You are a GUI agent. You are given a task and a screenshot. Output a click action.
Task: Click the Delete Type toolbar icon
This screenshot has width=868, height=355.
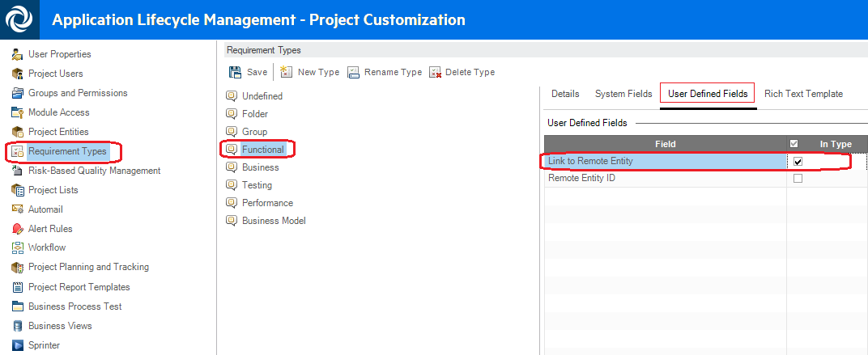point(435,72)
